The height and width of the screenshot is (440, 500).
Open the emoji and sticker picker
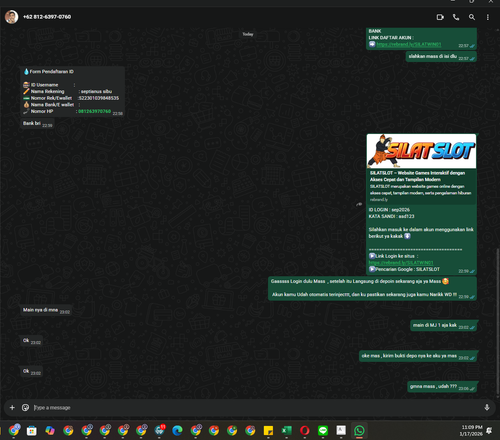(x=25, y=407)
